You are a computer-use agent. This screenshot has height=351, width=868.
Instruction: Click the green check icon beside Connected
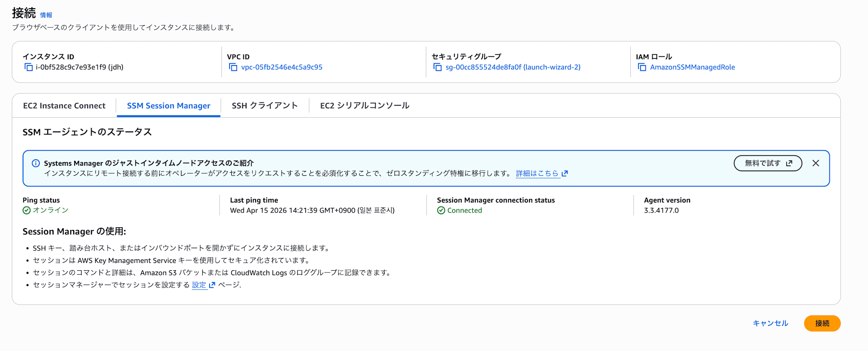441,210
